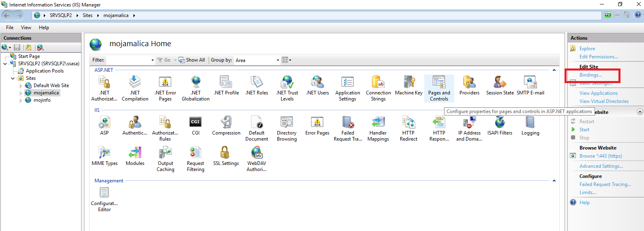Screen dimensions: 644x231
Task: Click the Bindings link
Action: pyautogui.click(x=590, y=75)
